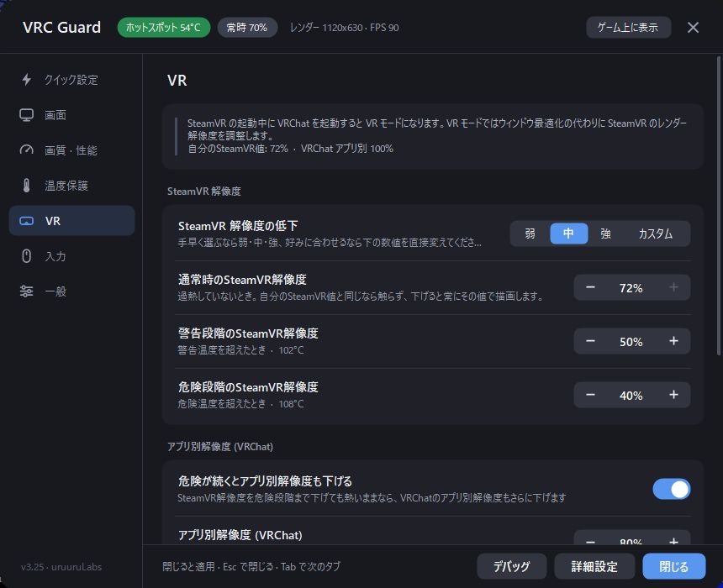Open the クイック設定 lightning bolt icon
The height and width of the screenshot is (588, 723).
[x=27, y=79]
